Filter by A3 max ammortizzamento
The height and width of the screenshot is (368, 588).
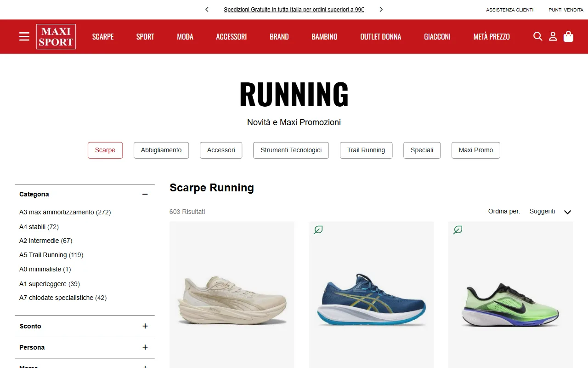65,212
